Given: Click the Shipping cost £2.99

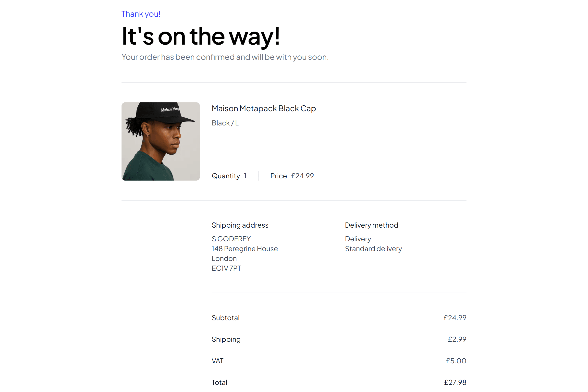Looking at the screenshot, I should pyautogui.click(x=457, y=339).
